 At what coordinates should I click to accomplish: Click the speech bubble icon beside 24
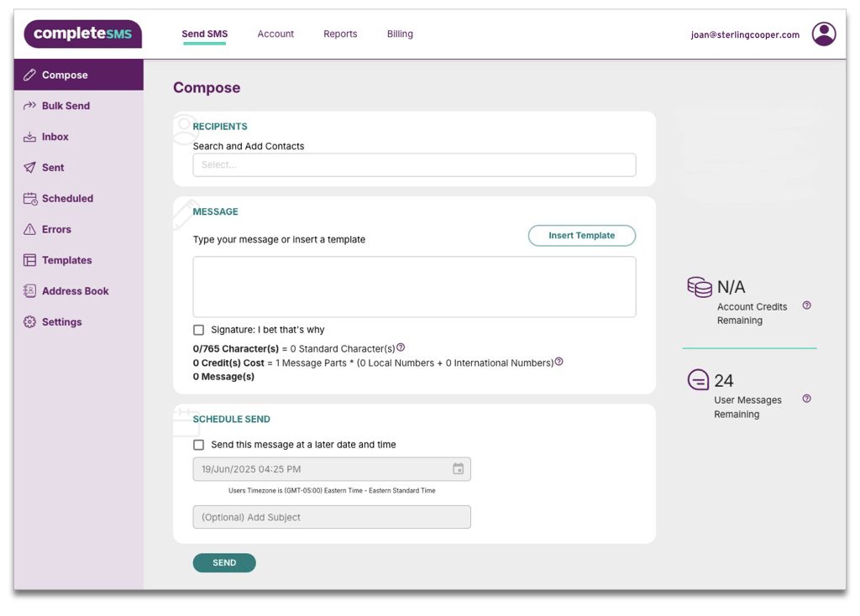coord(698,380)
